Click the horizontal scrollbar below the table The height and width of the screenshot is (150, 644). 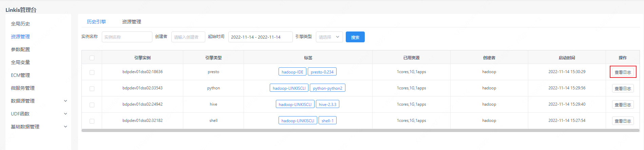[360, 130]
